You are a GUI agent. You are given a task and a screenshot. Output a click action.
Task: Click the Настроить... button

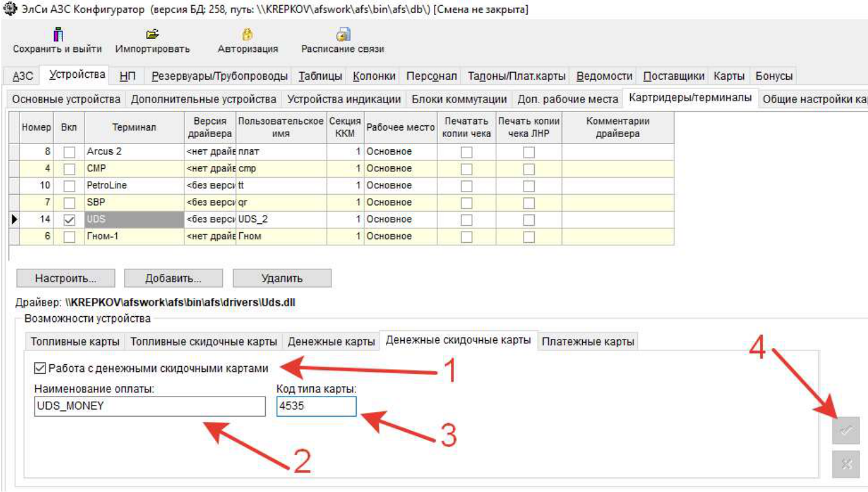pos(66,278)
